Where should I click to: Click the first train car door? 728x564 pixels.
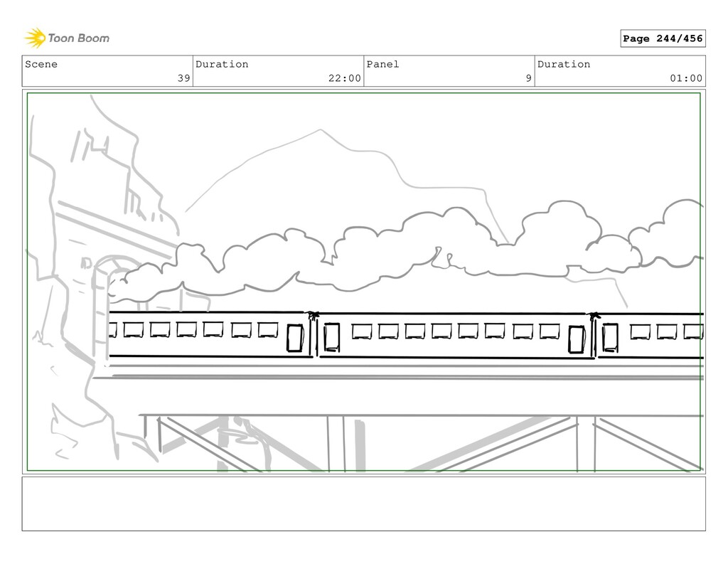click(295, 338)
